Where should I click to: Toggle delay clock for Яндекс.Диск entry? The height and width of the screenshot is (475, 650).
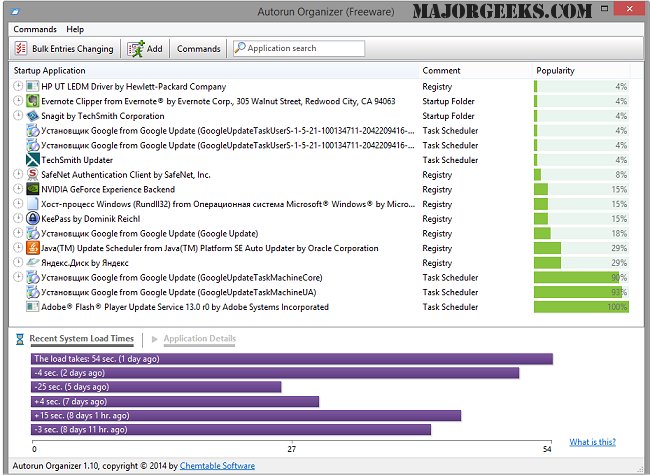(x=18, y=262)
